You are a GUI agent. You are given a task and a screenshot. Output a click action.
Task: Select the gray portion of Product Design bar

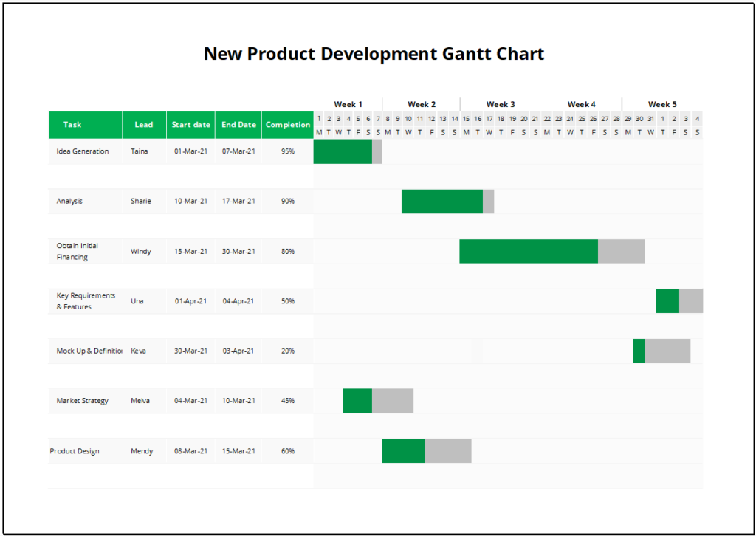pyautogui.click(x=447, y=450)
